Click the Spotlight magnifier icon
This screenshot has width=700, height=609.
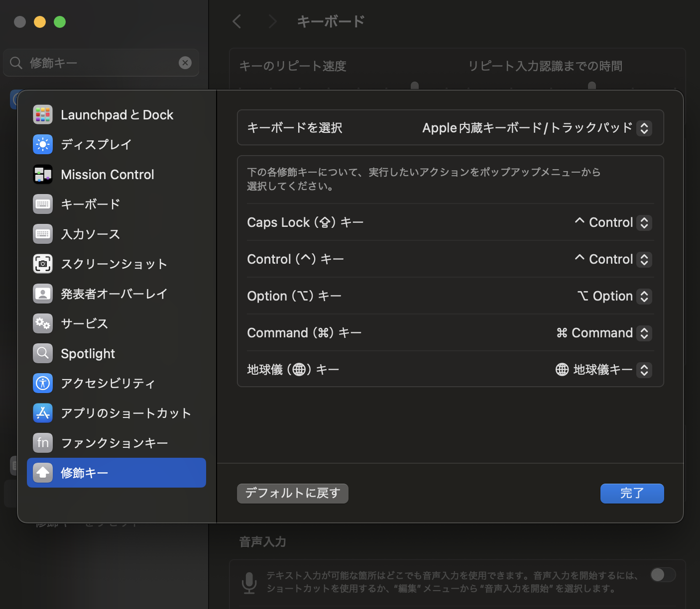click(x=43, y=353)
